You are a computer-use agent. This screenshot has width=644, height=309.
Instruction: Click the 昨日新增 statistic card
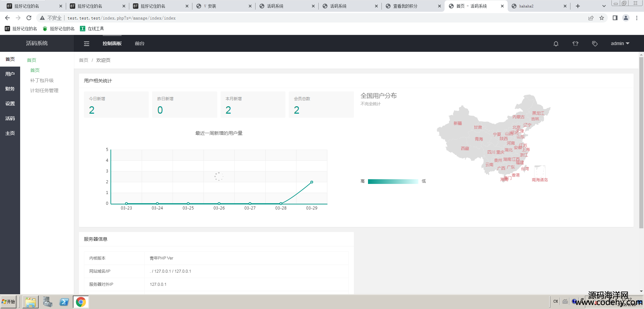tap(184, 105)
